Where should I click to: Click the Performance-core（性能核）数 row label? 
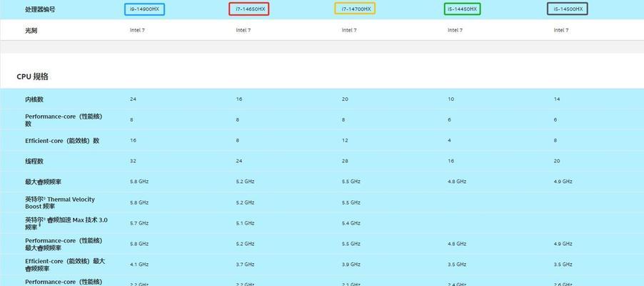tap(64, 119)
